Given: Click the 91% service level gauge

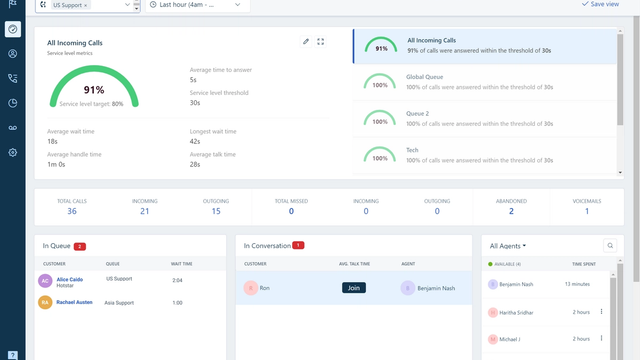Looking at the screenshot, I should click(x=94, y=87).
